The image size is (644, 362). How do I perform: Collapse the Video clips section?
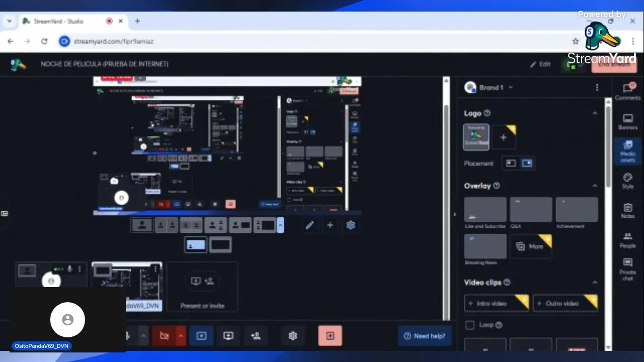[595, 283]
